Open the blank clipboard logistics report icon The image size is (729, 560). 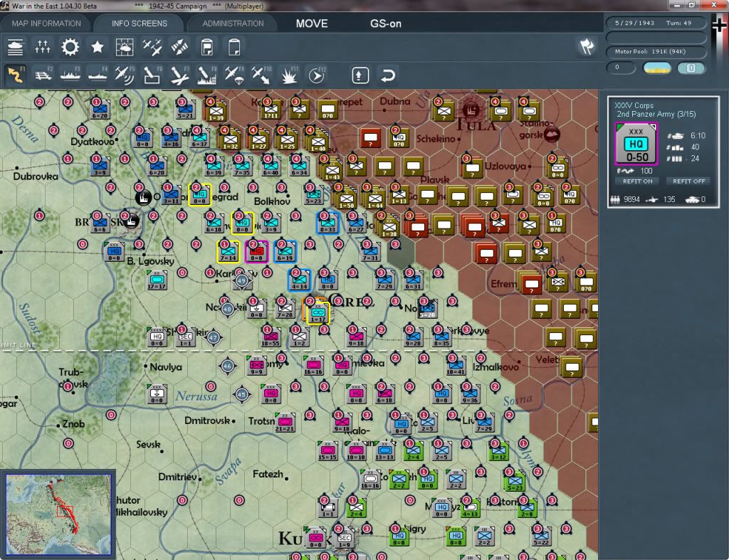234,48
